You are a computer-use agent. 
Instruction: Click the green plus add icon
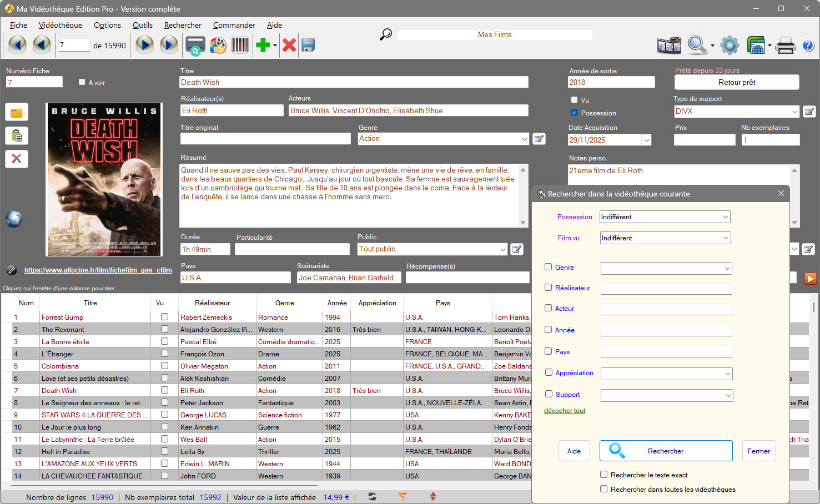coord(263,45)
